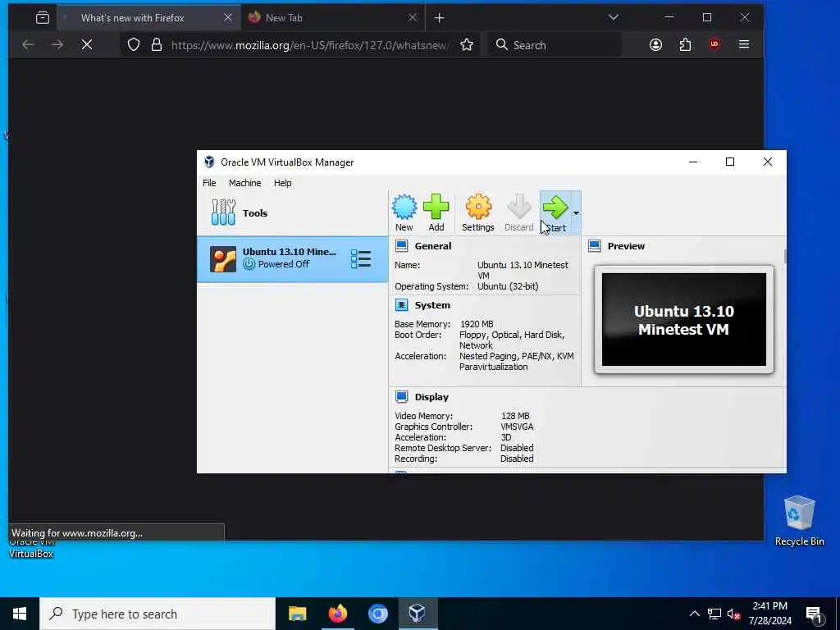Maximize the VirtualBox Manager window

[x=729, y=162]
